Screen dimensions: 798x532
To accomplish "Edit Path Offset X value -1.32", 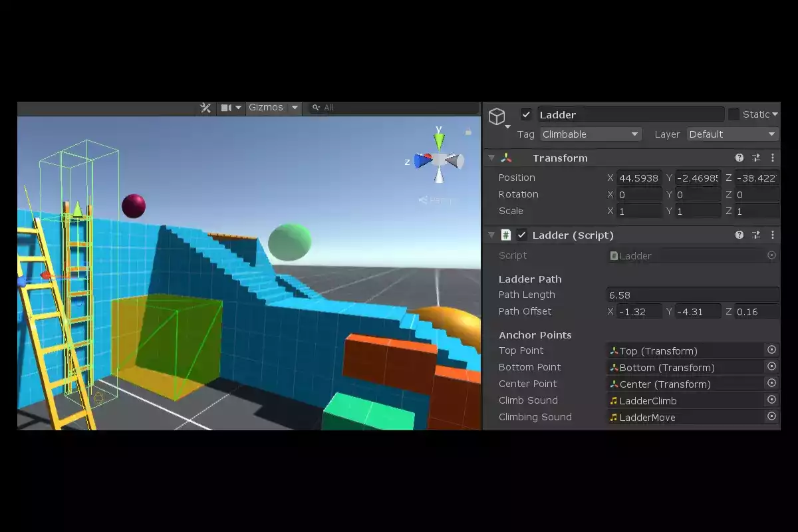I will tap(639, 311).
